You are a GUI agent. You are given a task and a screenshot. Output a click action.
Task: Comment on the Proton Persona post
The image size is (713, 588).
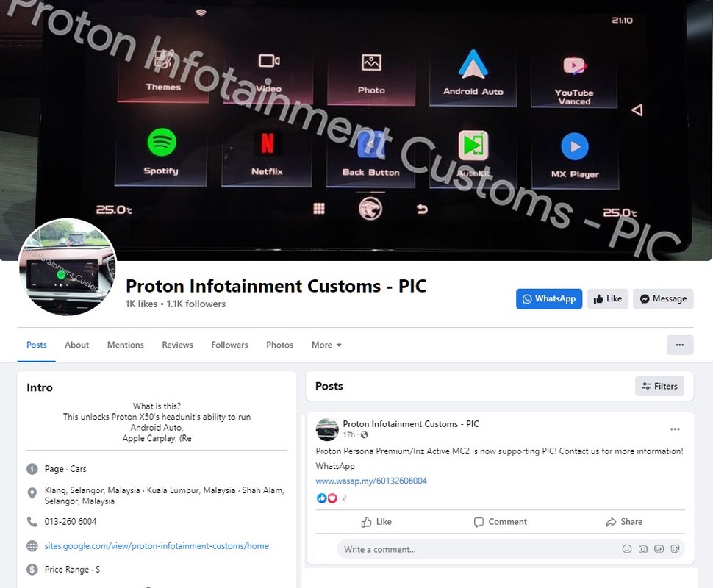click(500, 522)
